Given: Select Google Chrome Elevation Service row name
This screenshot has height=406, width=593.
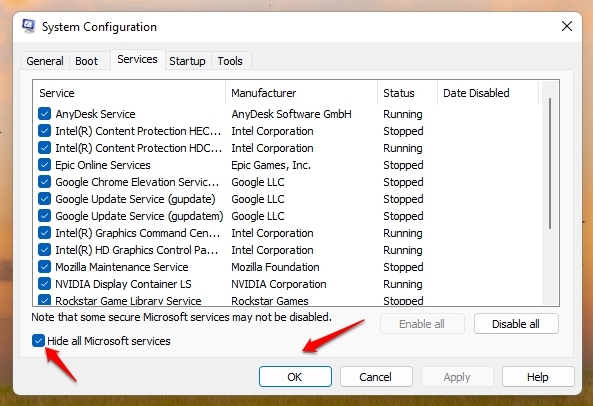Looking at the screenshot, I should [137, 182].
